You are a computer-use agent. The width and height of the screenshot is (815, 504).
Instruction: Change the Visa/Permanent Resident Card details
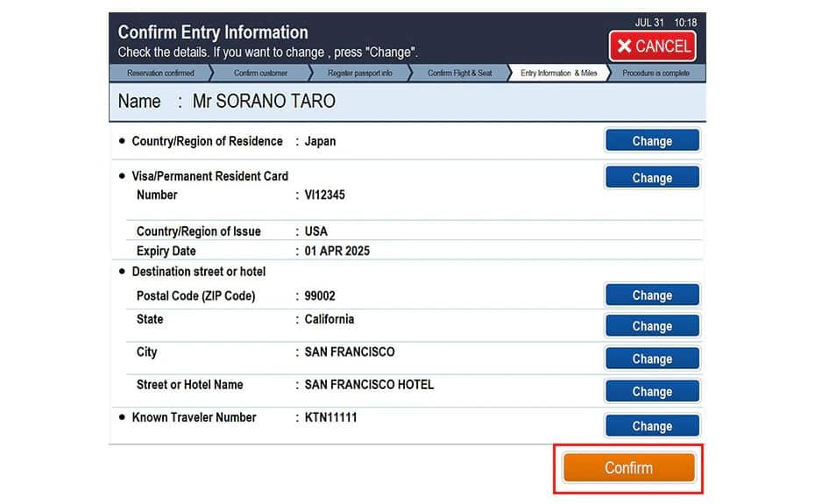(651, 178)
